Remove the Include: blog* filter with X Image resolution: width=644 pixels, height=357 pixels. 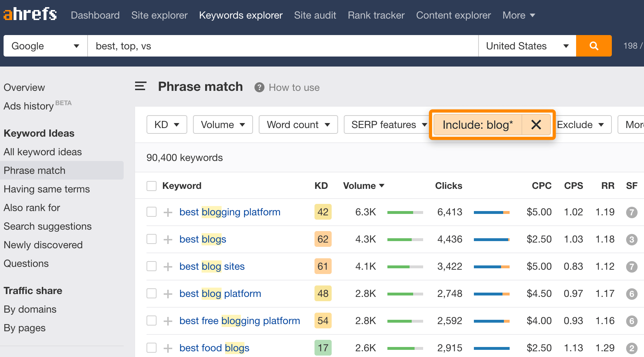tap(536, 125)
